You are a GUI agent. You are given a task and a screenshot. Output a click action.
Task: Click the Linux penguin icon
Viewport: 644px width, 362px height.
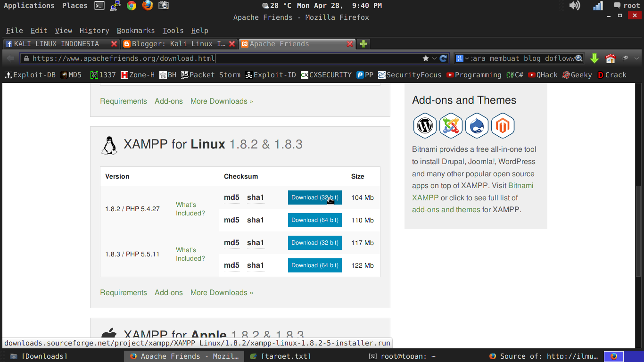tap(109, 146)
